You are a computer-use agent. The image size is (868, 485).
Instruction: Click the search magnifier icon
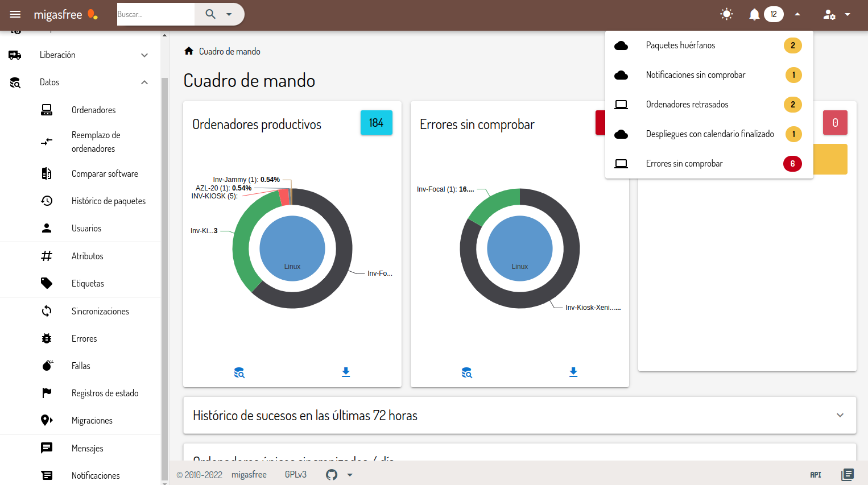click(210, 14)
